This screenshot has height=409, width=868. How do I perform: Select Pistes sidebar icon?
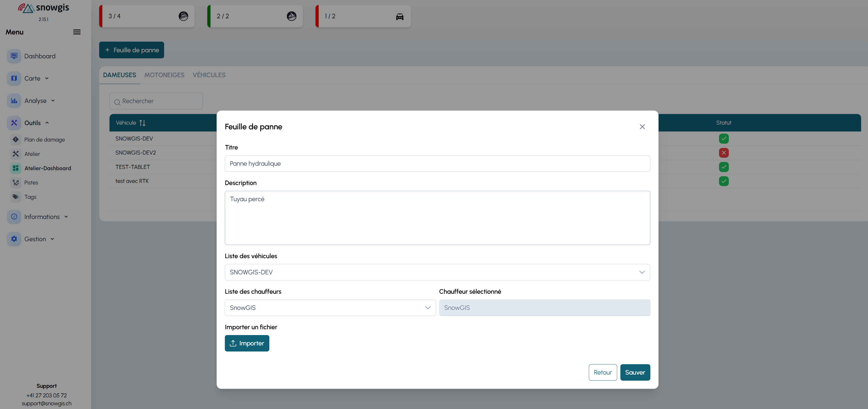(15, 183)
